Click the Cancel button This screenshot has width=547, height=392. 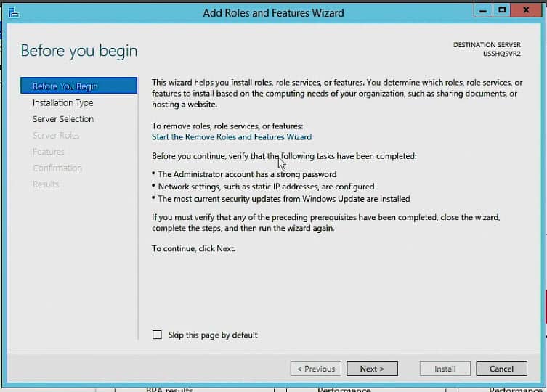coord(501,369)
